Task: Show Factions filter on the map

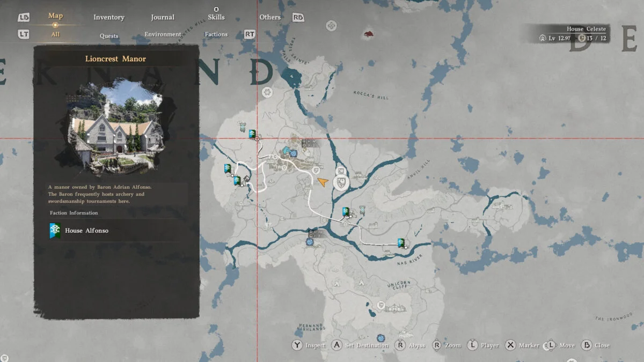Action: (216, 34)
